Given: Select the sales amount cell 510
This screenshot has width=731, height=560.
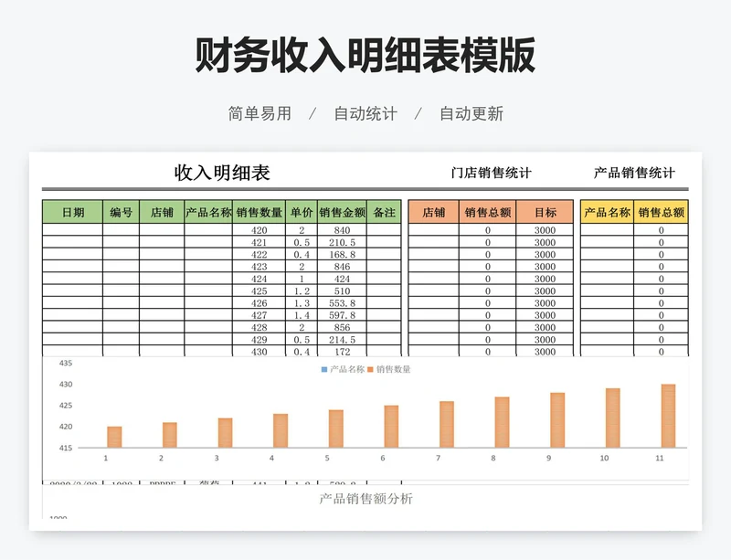Looking at the screenshot, I should pyautogui.click(x=342, y=291).
